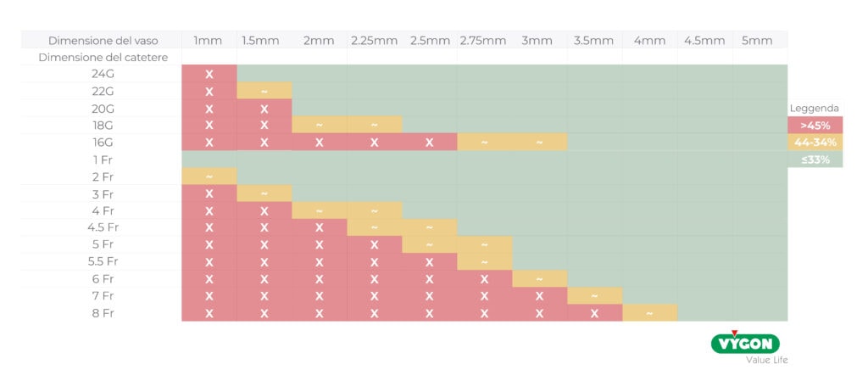Click the tilde cell for 7 Fr at 3.5mm
868x381 pixels.
[x=594, y=296]
